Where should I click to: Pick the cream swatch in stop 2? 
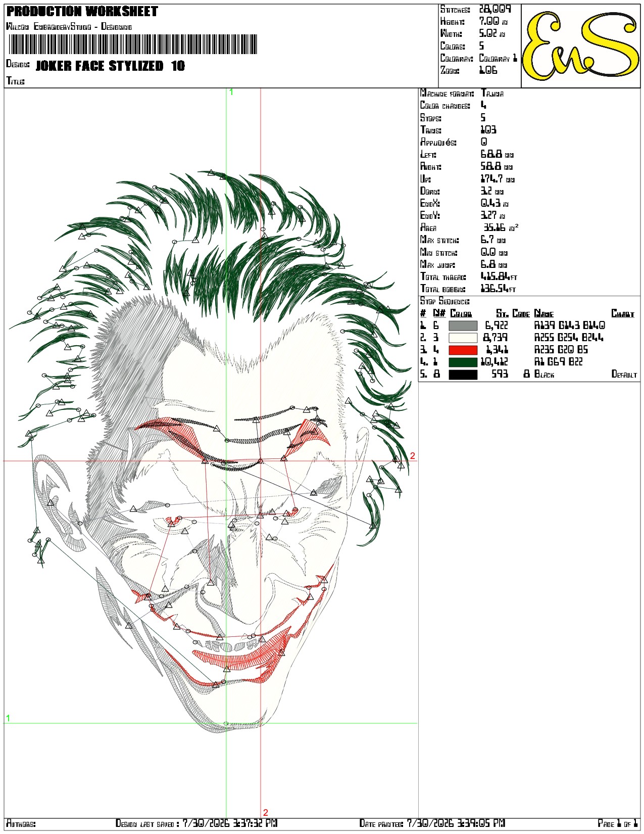pos(463,338)
